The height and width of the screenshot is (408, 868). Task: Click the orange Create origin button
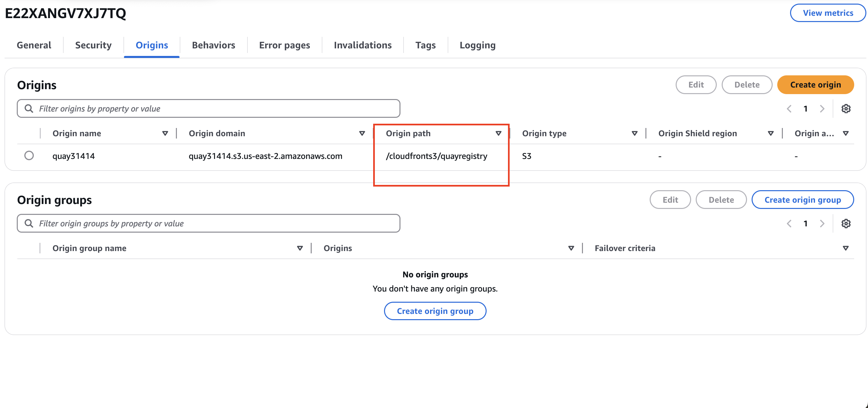[815, 85]
